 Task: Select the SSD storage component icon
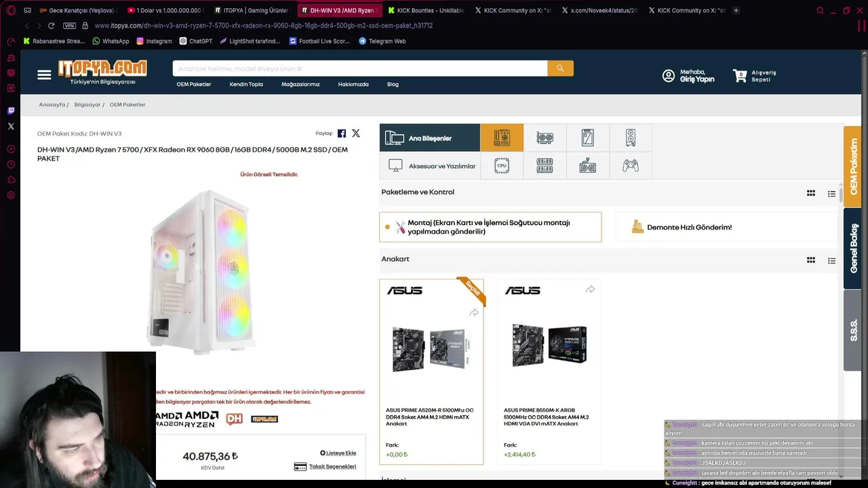[x=587, y=138]
